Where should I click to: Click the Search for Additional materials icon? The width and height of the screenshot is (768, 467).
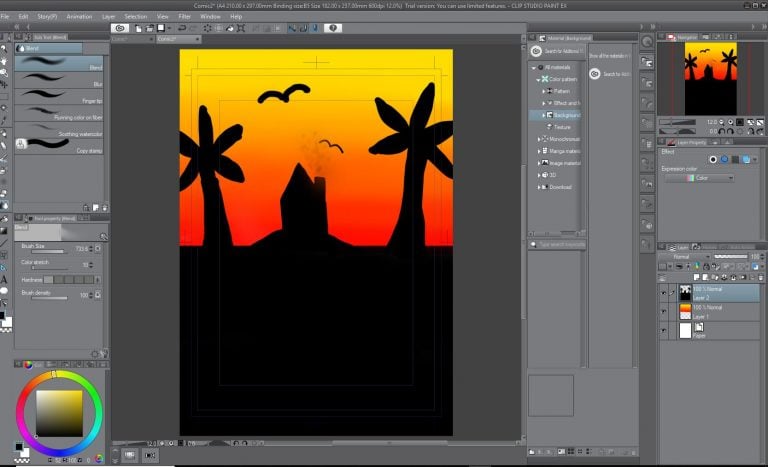tap(536, 51)
